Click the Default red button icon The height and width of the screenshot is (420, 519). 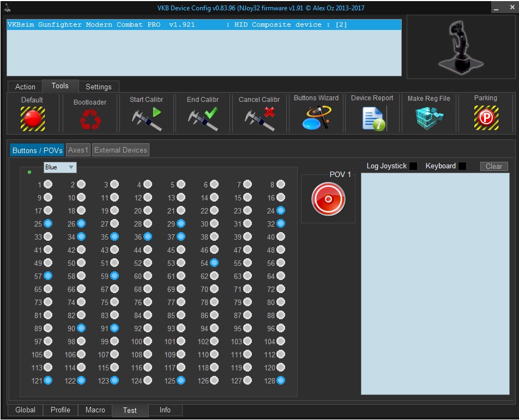click(33, 118)
